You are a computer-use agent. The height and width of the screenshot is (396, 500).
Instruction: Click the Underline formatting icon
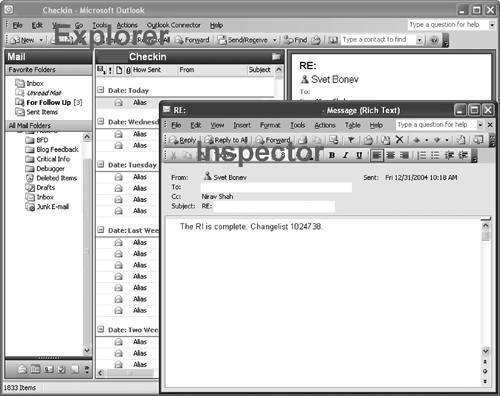pyautogui.click(x=359, y=155)
